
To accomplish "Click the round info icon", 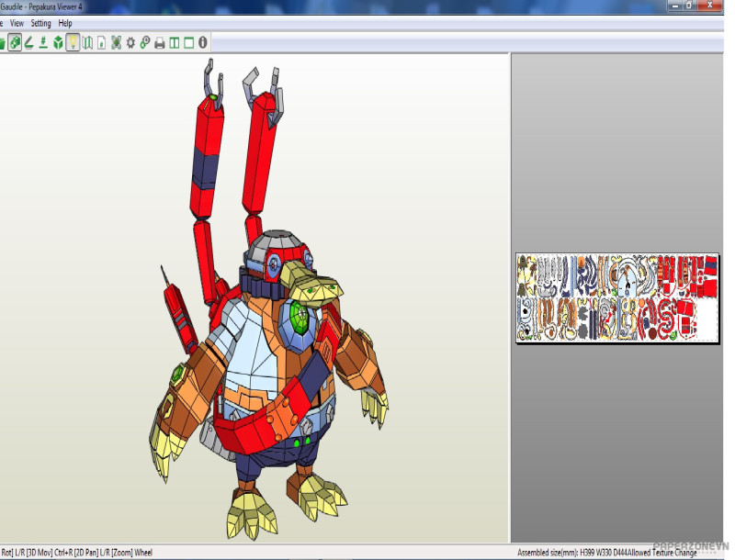I will [x=203, y=42].
